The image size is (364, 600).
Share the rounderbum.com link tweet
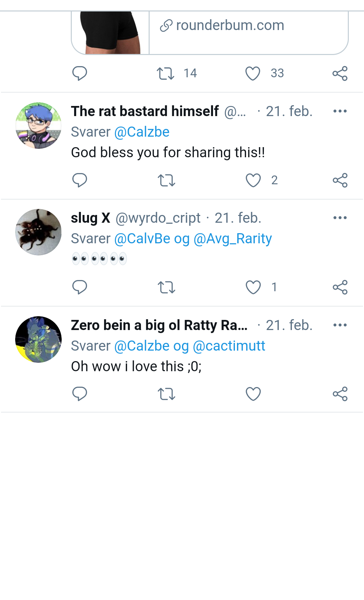click(x=340, y=73)
